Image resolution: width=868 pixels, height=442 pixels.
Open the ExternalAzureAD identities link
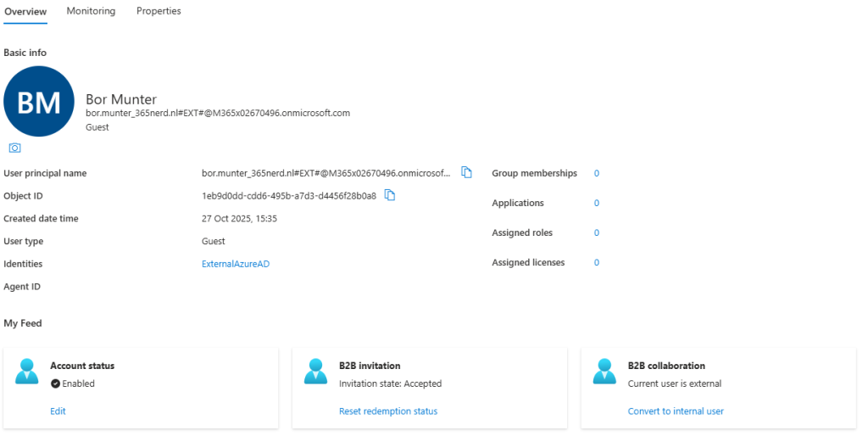[x=236, y=264]
